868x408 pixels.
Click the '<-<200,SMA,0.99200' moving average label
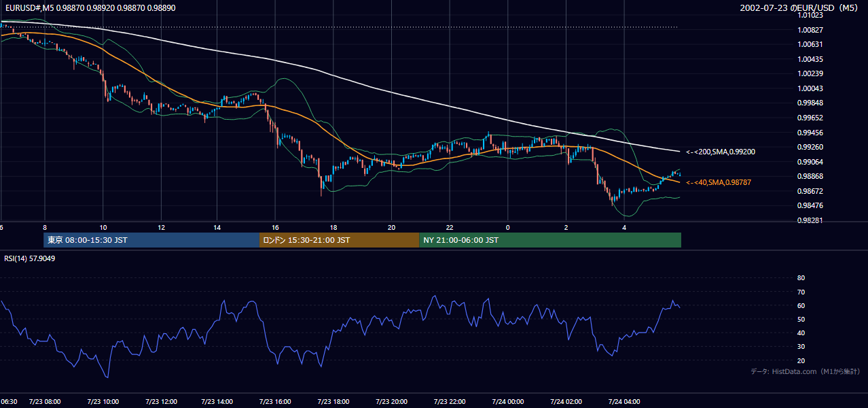click(x=720, y=152)
